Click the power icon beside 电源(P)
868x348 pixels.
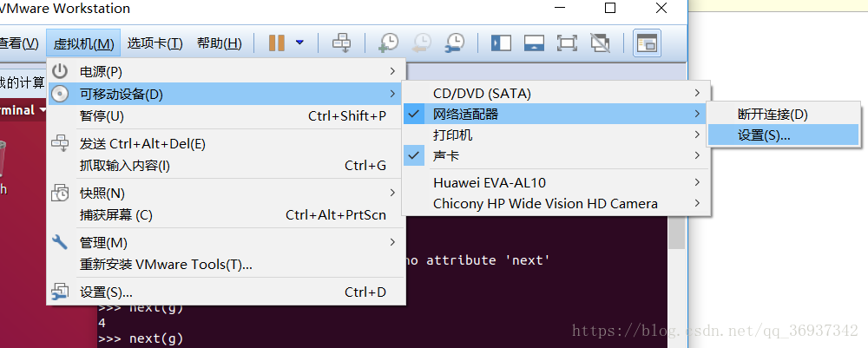point(60,71)
